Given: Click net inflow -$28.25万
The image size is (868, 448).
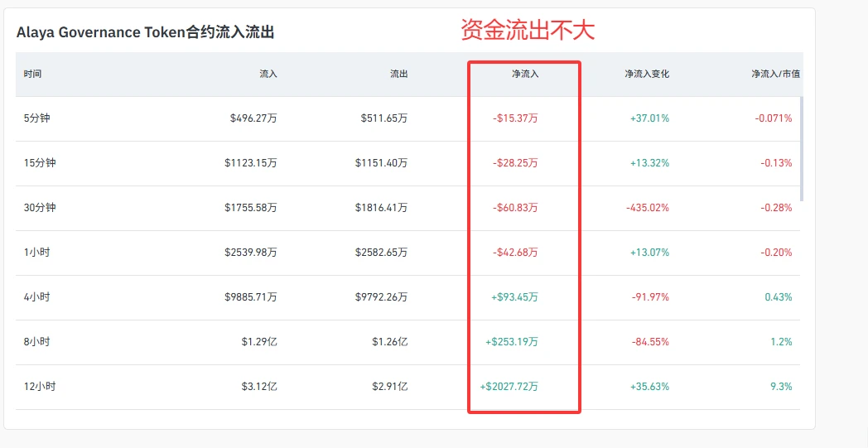Looking at the screenshot, I should tap(515, 163).
